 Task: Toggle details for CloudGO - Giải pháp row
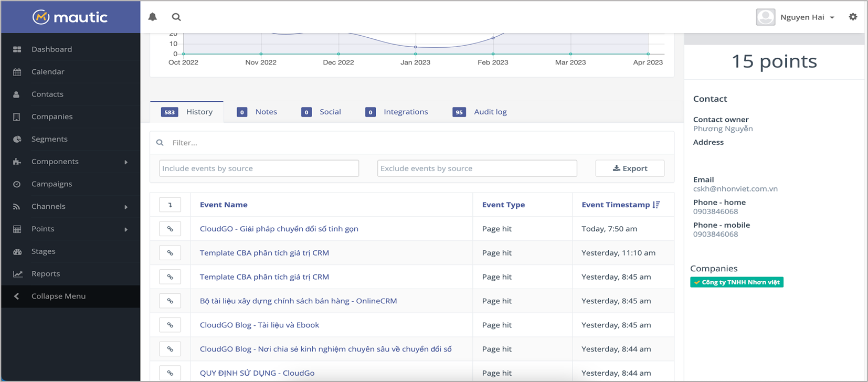coord(170,229)
